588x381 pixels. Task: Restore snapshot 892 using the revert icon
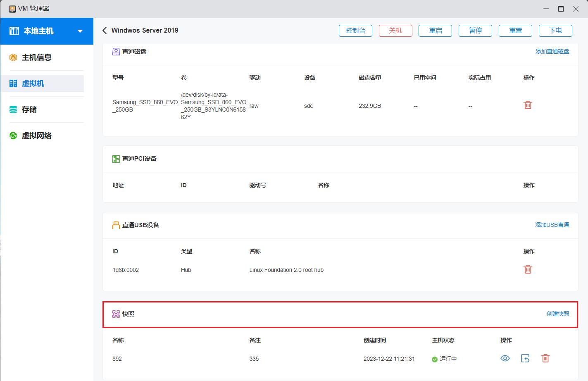[x=525, y=358]
